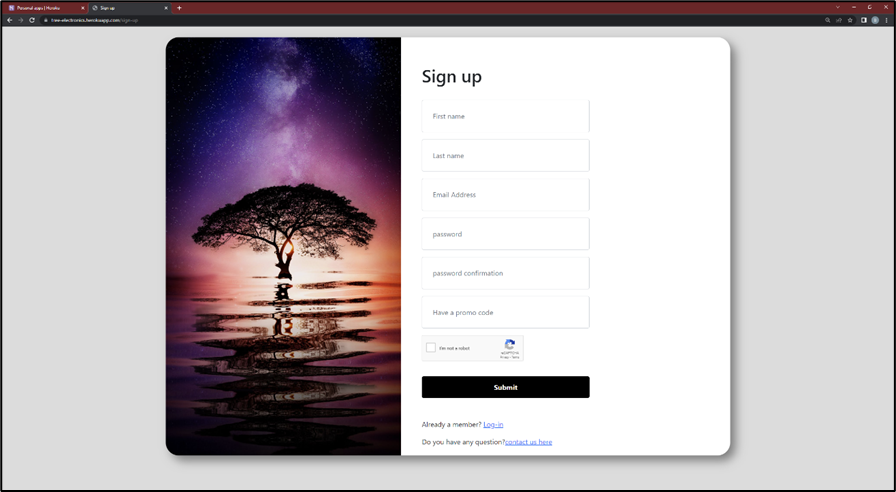The height and width of the screenshot is (492, 896).
Task: Follow the Log-in link
Action: [x=493, y=425]
